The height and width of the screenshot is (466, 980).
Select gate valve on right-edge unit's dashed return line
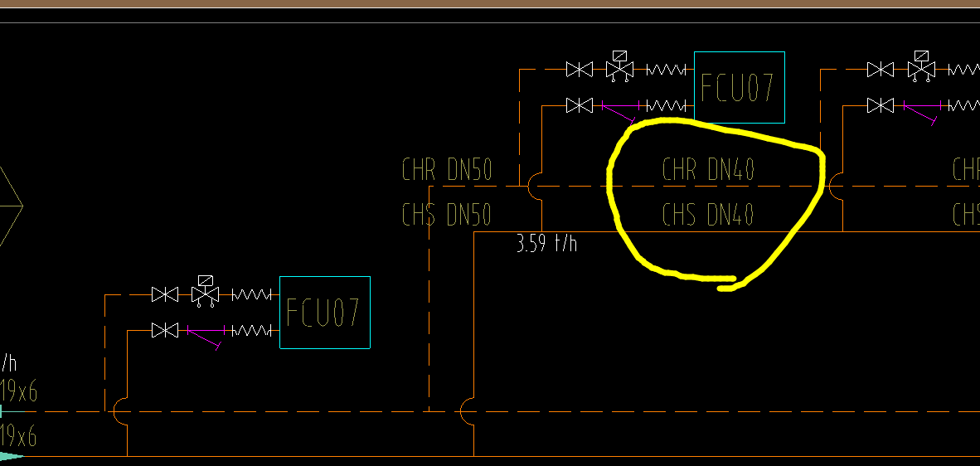pyautogui.click(x=881, y=70)
